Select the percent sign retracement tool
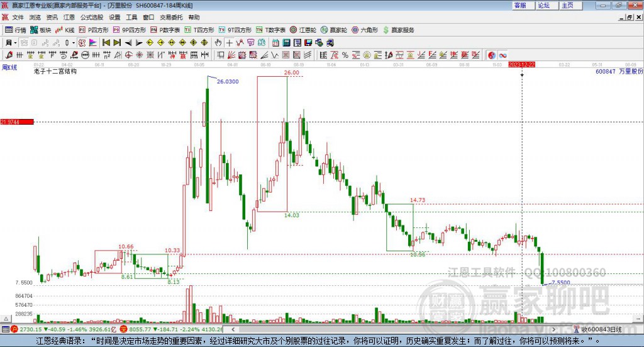644x347 pixels. [x=345, y=55]
